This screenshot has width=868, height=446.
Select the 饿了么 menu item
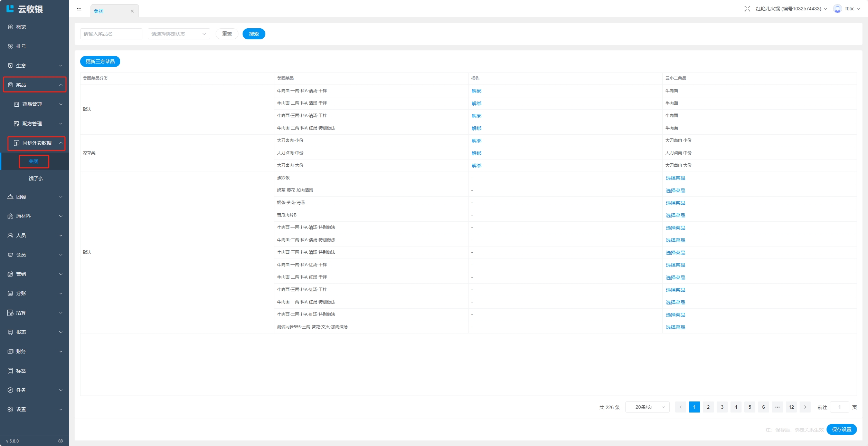click(x=36, y=178)
